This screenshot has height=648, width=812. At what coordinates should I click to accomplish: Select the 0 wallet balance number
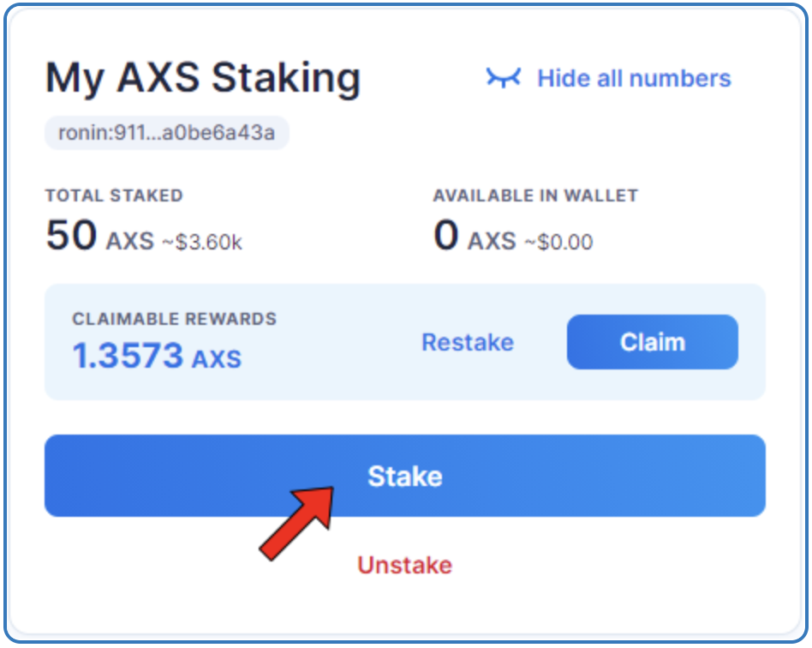[x=446, y=235]
